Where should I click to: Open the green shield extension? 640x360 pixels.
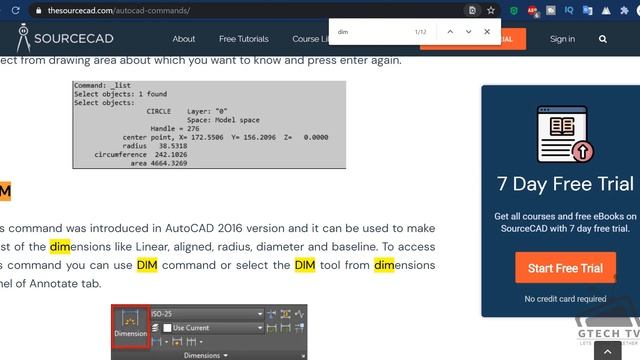pyautogui.click(x=514, y=11)
